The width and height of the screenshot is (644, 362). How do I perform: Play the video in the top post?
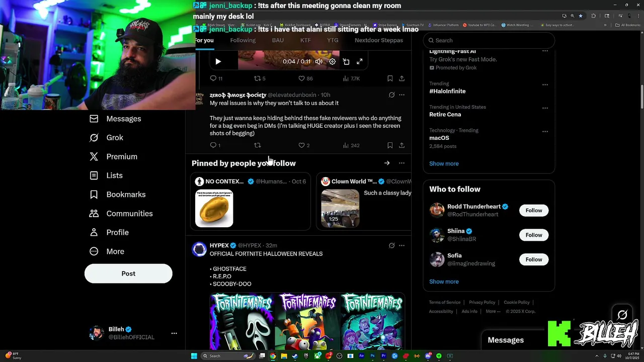pos(218,61)
